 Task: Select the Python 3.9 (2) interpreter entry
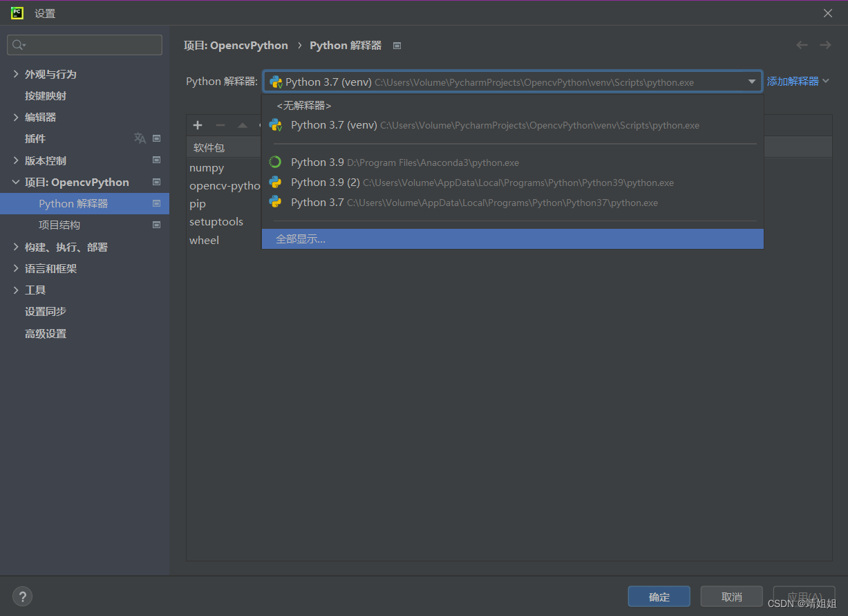coord(415,183)
